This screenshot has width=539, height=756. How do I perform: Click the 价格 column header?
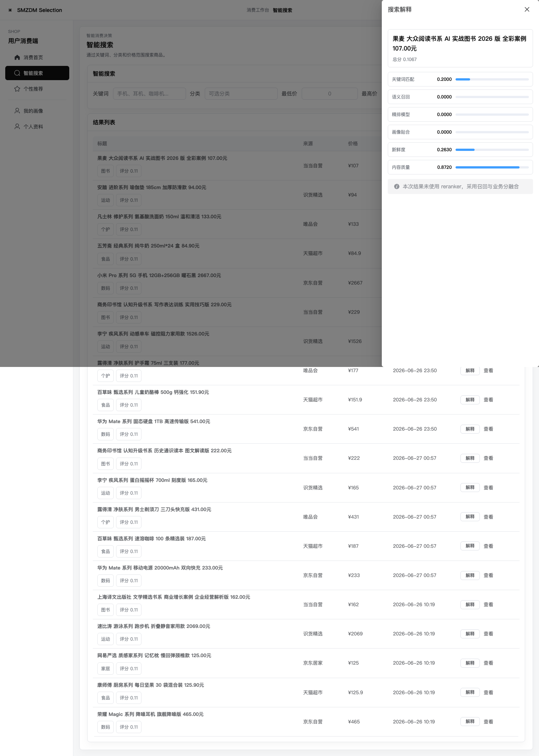[353, 144]
